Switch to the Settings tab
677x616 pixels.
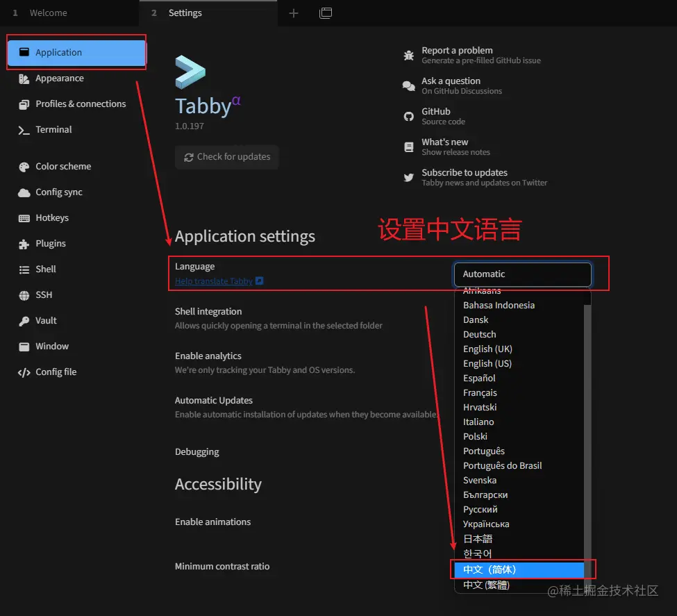pyautogui.click(x=208, y=13)
